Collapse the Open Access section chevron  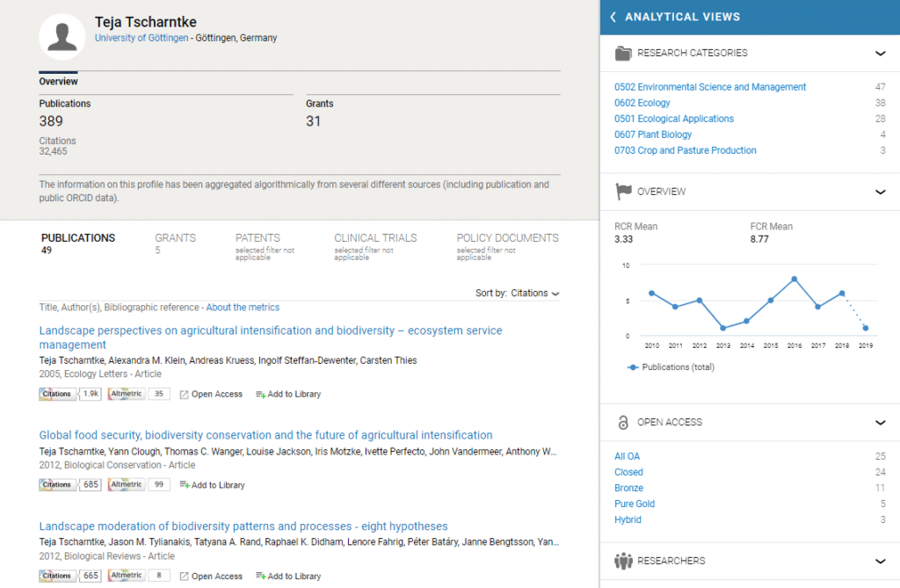click(880, 423)
